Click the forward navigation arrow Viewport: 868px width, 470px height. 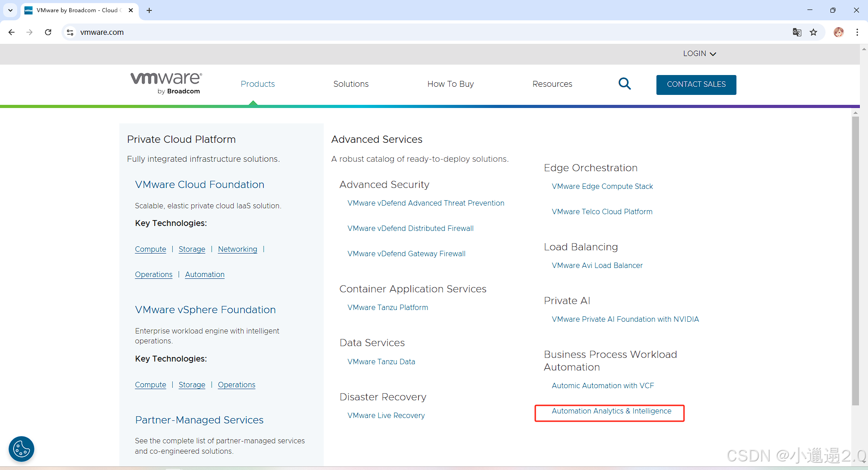pos(29,32)
